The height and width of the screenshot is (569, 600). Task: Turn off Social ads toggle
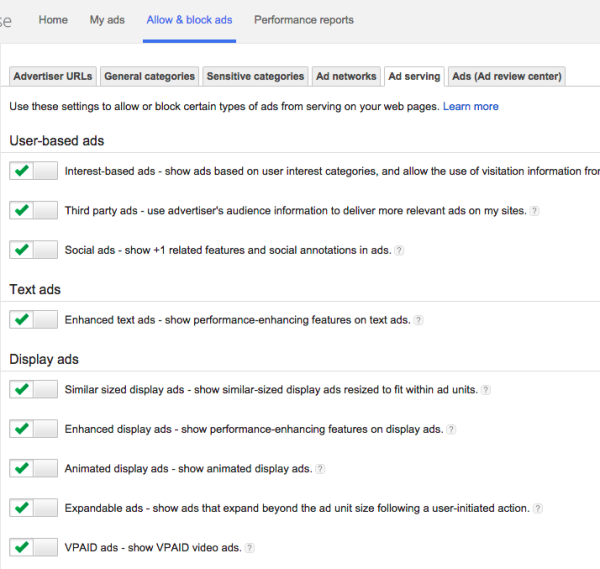point(33,250)
